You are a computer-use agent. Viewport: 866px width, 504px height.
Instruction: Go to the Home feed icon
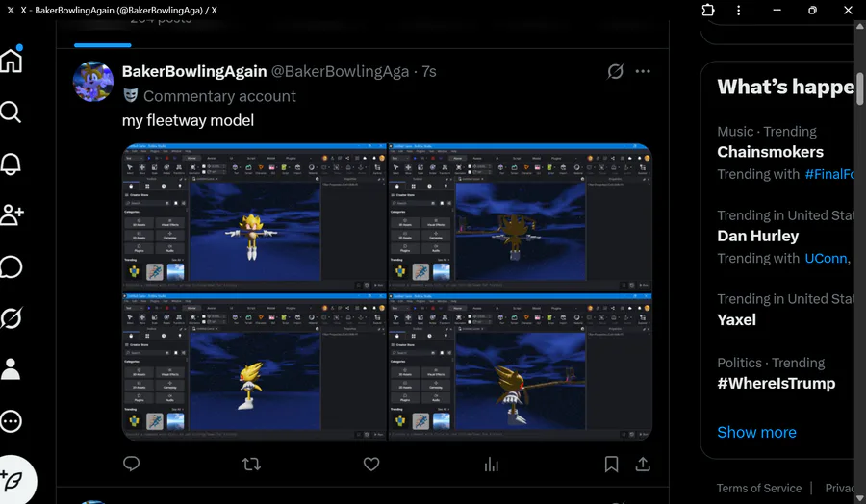tap(11, 59)
